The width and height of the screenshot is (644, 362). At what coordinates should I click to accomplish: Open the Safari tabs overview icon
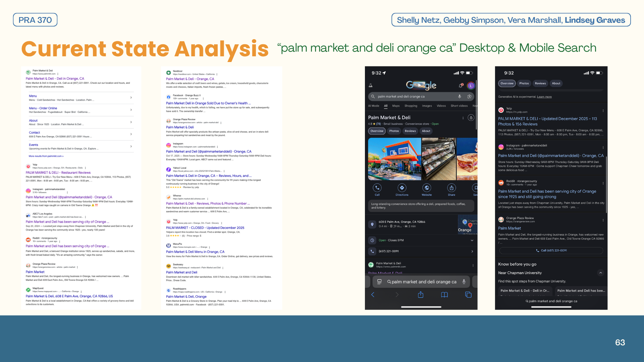[468, 295]
